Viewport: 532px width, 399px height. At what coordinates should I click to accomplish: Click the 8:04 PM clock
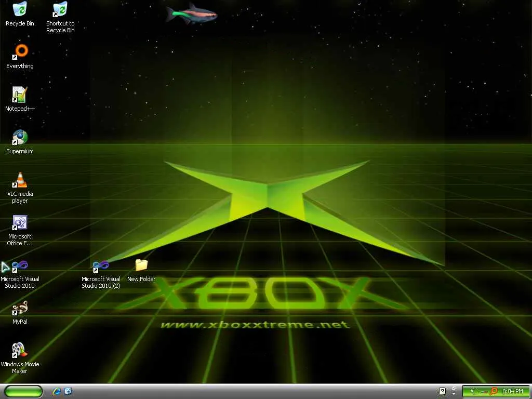pos(512,391)
